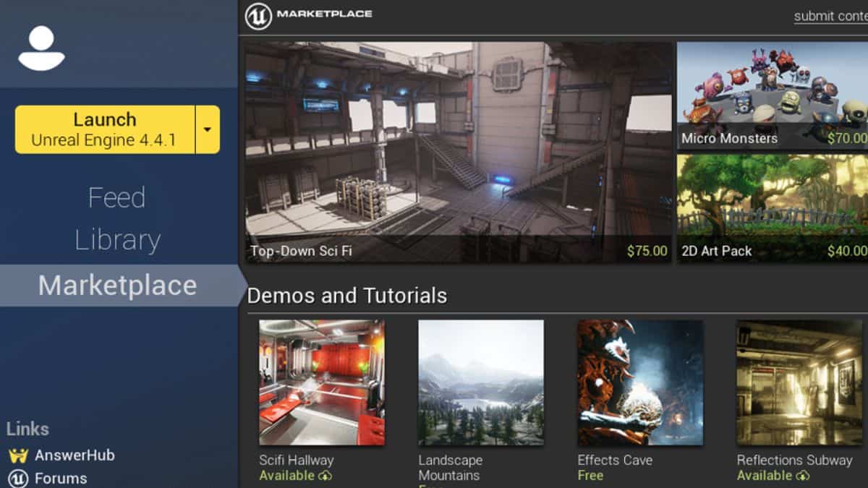Image resolution: width=868 pixels, height=488 pixels.
Task: Click the Available label under Reflections Subway
Action: point(764,476)
